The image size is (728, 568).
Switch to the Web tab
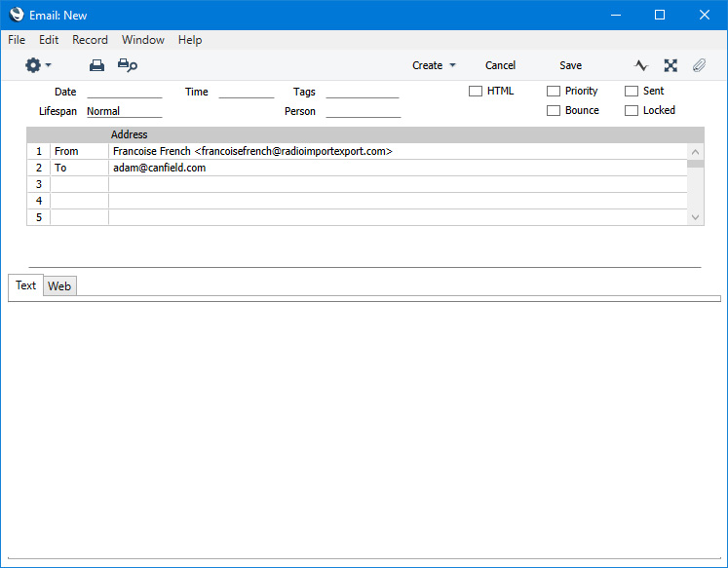tap(59, 285)
